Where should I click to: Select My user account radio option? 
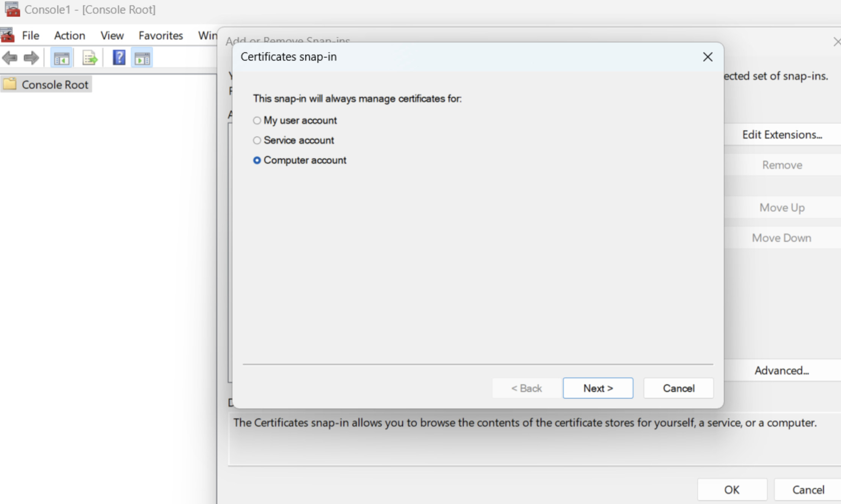[x=257, y=121]
